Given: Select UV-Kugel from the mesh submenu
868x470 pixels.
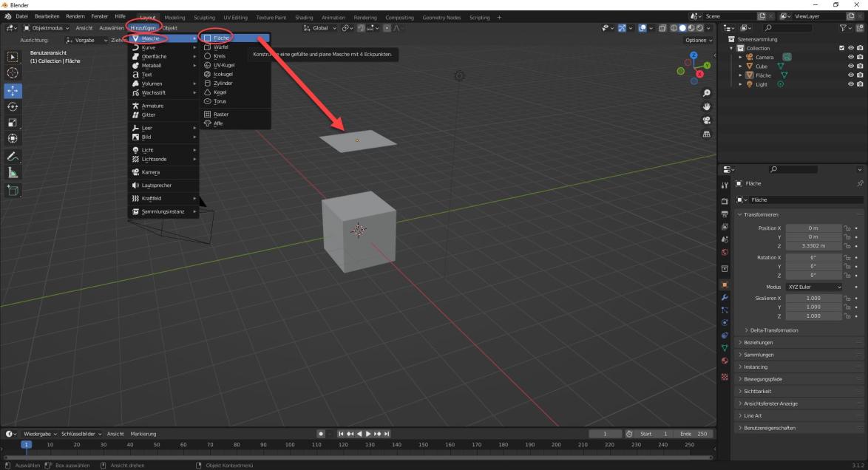Looking at the screenshot, I should (223, 65).
